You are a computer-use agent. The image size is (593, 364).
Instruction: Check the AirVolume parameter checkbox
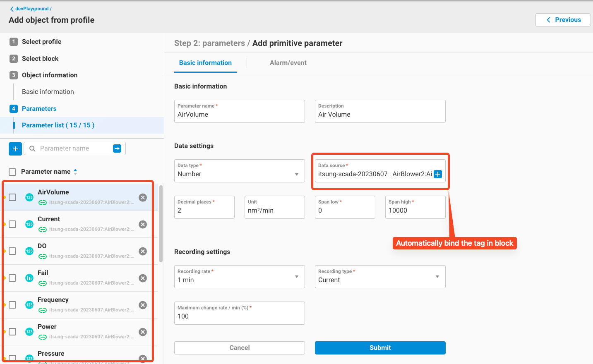13,198
